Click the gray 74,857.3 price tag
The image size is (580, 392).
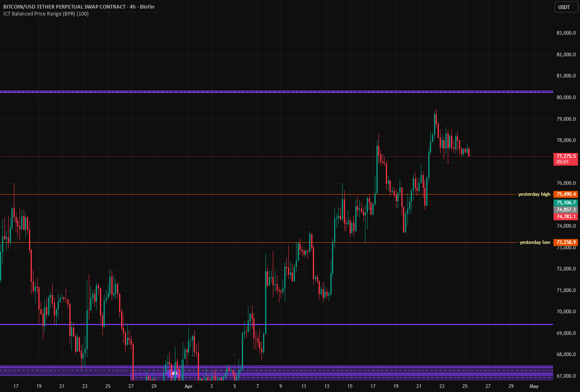coord(566,210)
